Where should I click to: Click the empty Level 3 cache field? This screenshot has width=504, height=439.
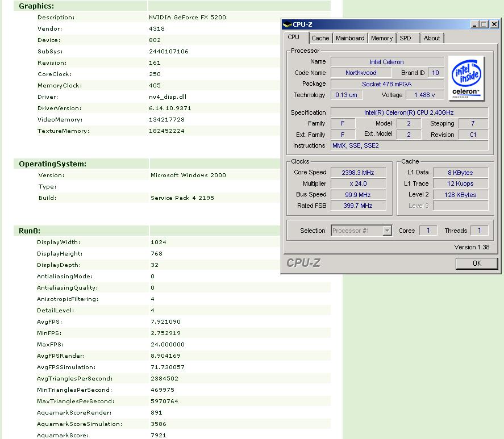click(x=460, y=206)
